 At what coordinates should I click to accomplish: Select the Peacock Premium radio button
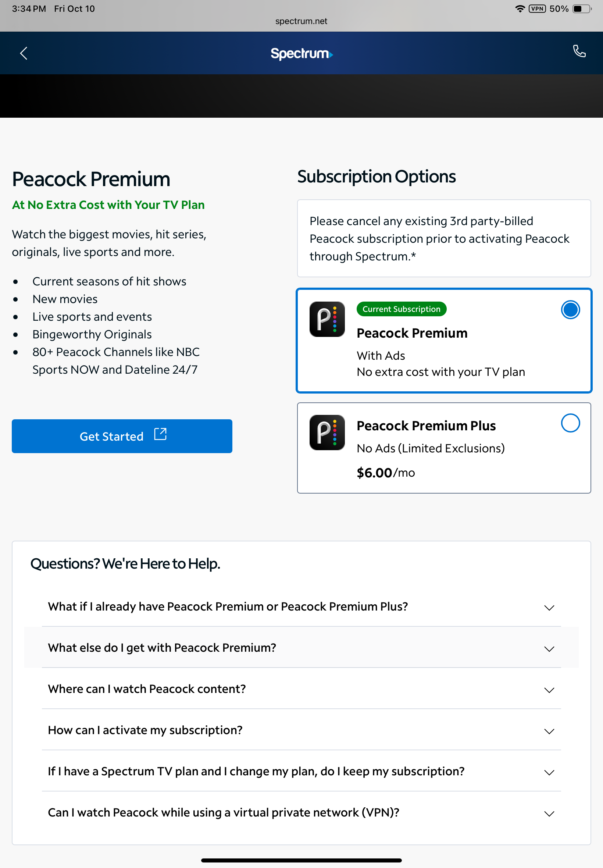click(570, 309)
